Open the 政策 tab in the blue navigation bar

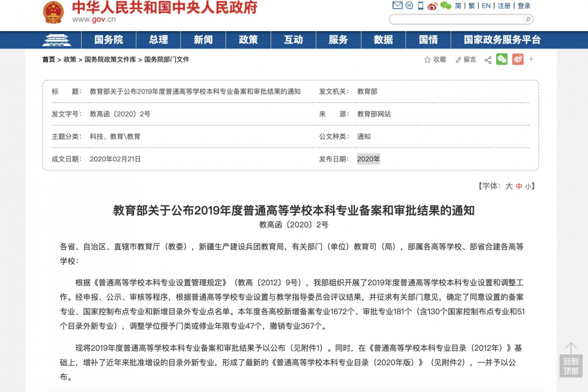248,40
